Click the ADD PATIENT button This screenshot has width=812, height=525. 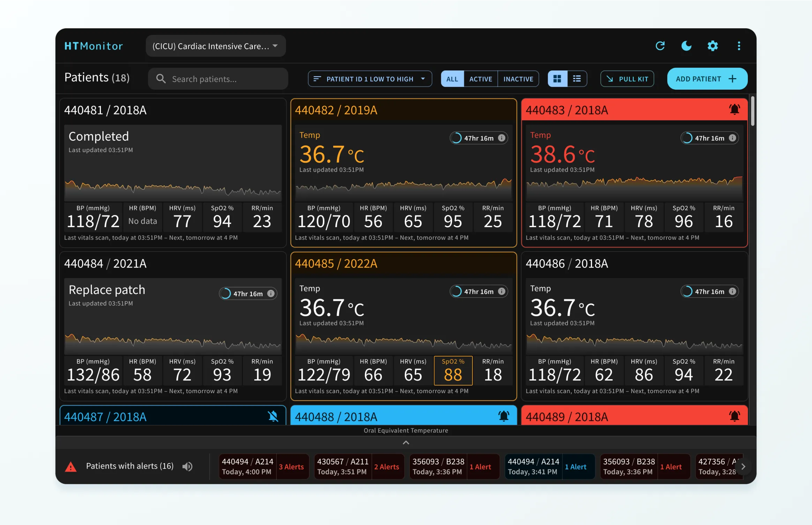(707, 79)
